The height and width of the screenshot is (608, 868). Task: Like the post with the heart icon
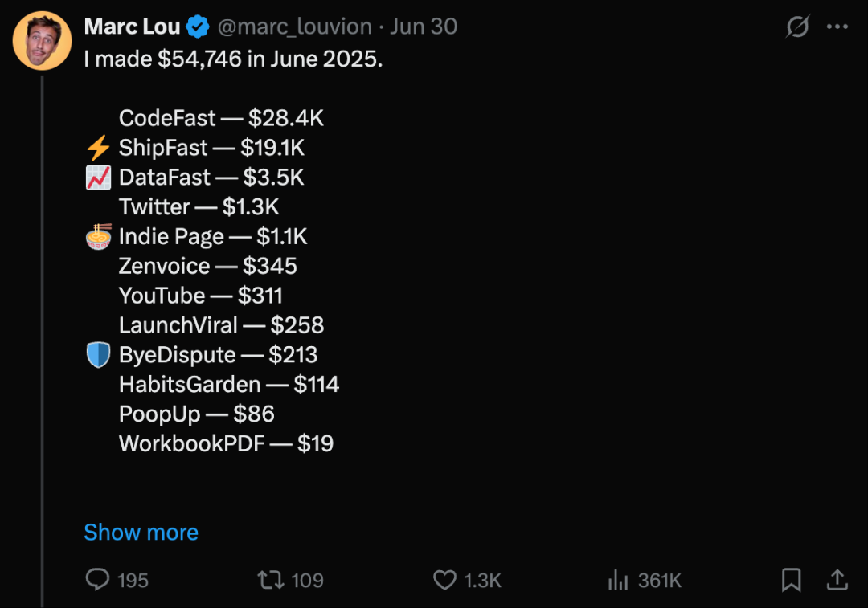(444, 580)
